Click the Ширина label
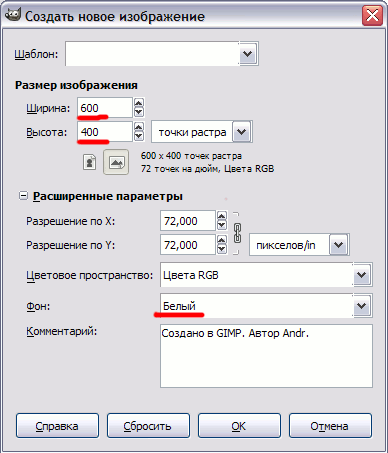The image size is (388, 453). (x=48, y=108)
